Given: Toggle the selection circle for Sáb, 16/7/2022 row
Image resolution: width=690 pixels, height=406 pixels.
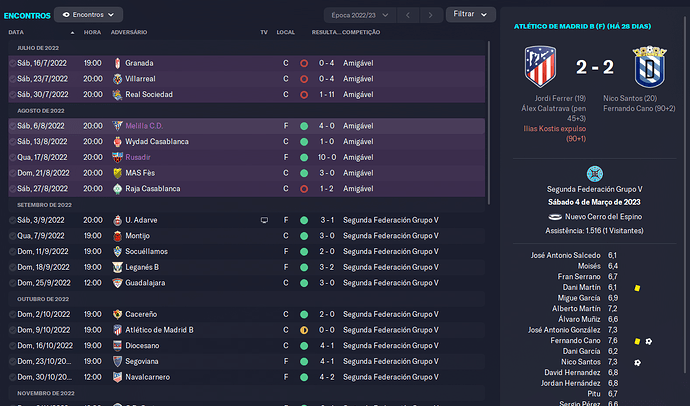Looking at the screenshot, I should click(12, 63).
